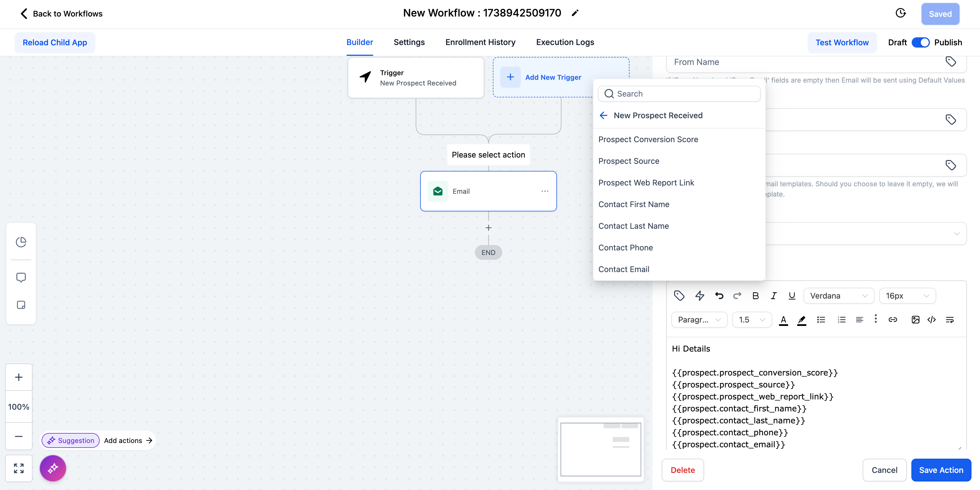The image size is (980, 490).
Task: Toggle the Draft/Publish switch
Action: 920,43
